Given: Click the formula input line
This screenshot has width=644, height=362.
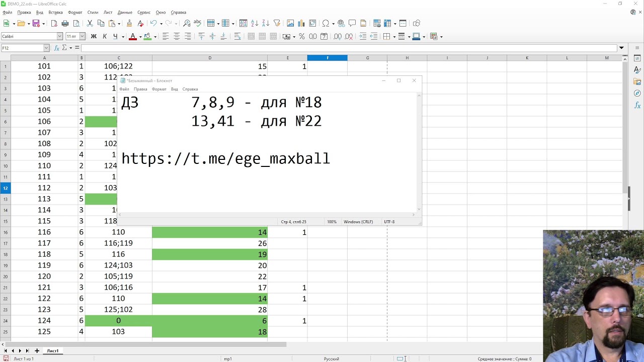Looking at the screenshot, I should (349, 48).
